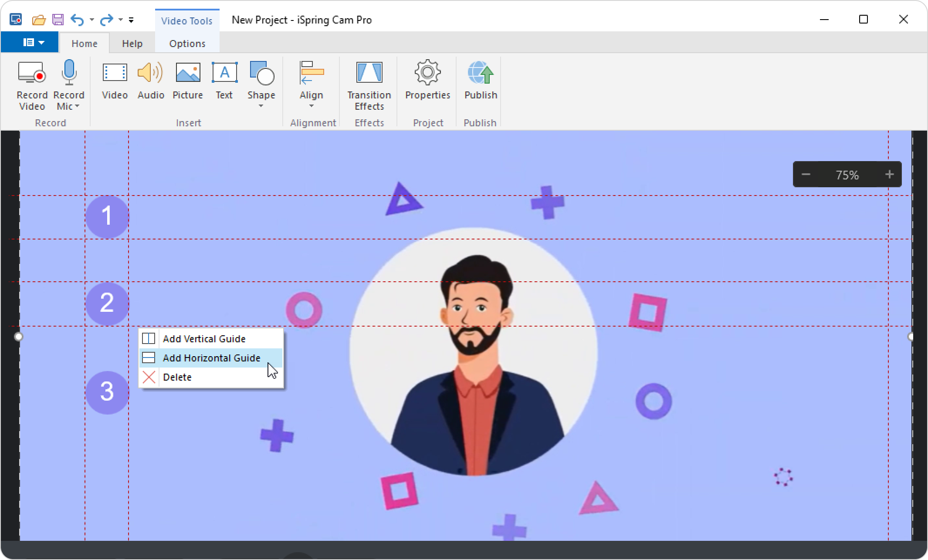928x560 pixels.
Task: Switch to the Help tab
Action: click(x=132, y=44)
